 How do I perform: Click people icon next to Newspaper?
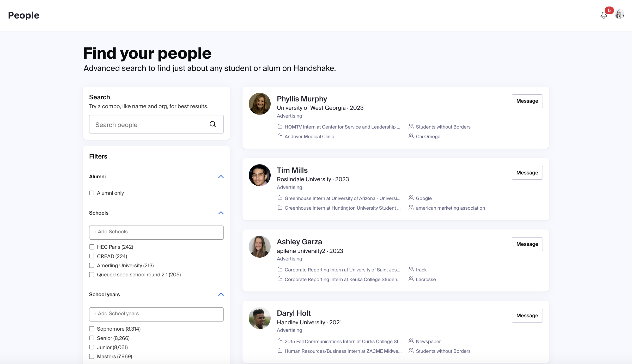point(411,341)
